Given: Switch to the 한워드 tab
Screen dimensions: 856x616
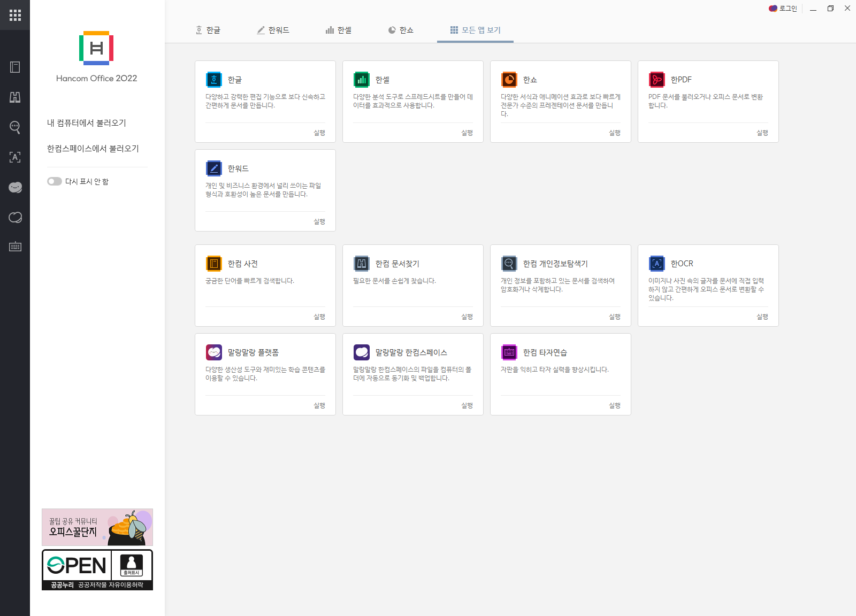Looking at the screenshot, I should (x=273, y=30).
